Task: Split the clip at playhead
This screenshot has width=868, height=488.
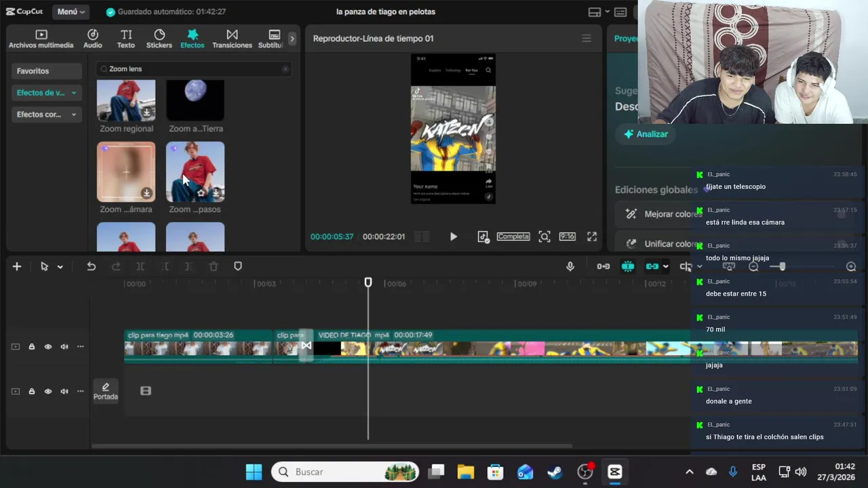Action: 140,266
